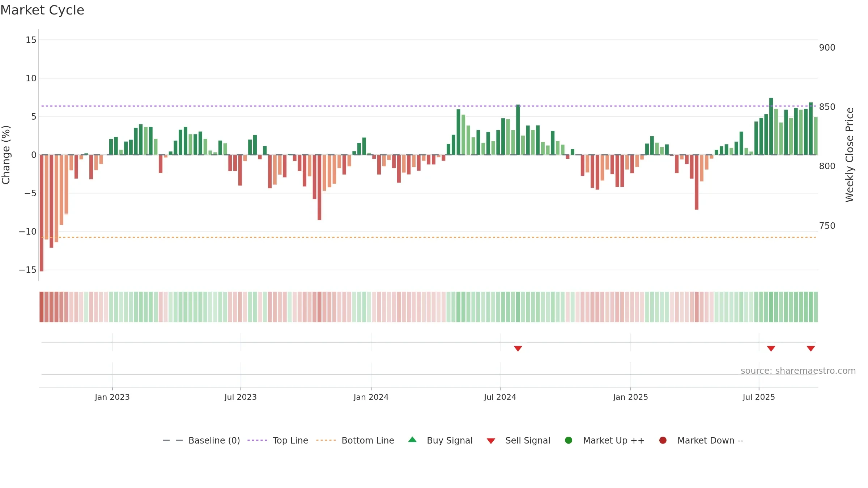Viewport: 868px width, 488px height.
Task: Click the orange dotted bottom line on chart
Action: (429, 237)
